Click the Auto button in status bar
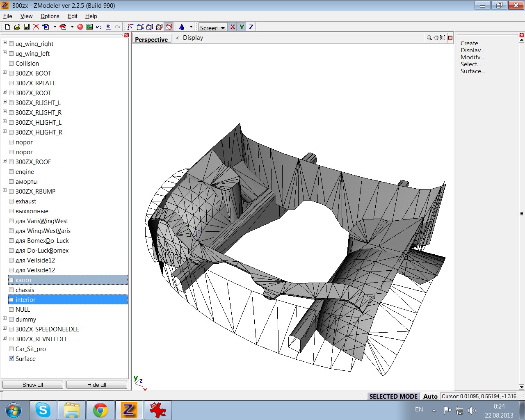The height and width of the screenshot is (420, 525). [430, 396]
